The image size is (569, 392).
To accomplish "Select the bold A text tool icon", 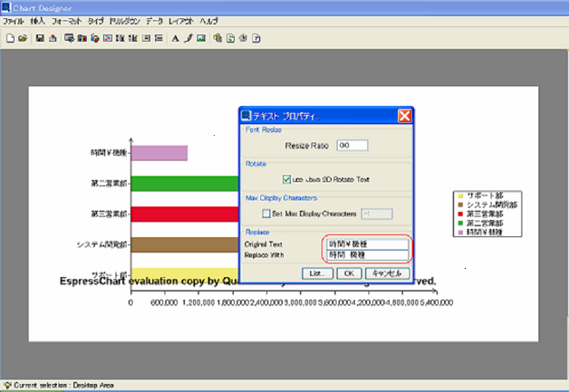I will pyautogui.click(x=175, y=38).
